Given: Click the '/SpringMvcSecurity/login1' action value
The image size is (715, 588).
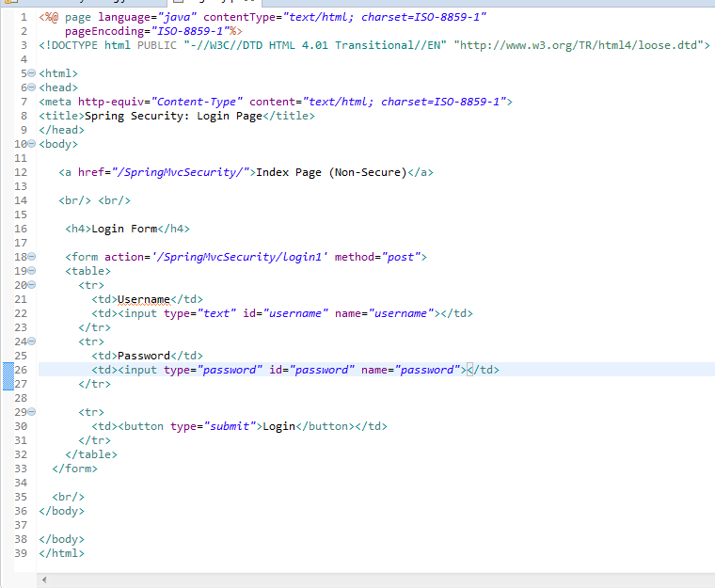Looking at the screenshot, I should coord(240,257).
